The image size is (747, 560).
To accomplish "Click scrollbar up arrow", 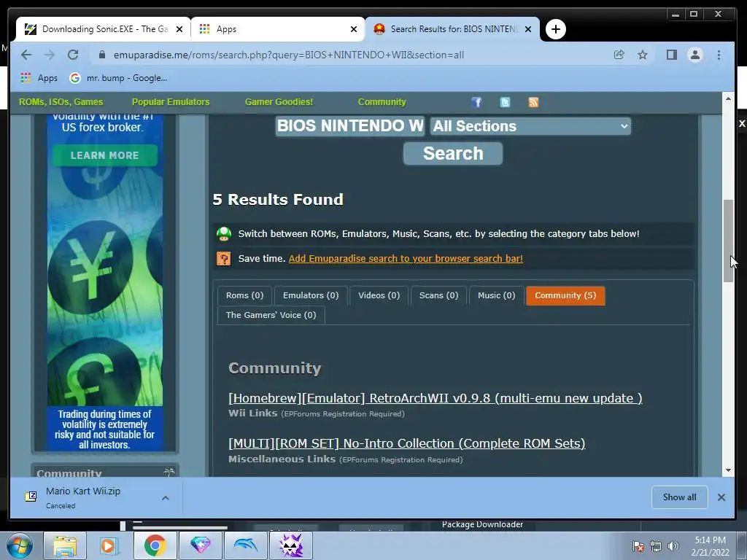I will tap(728, 98).
